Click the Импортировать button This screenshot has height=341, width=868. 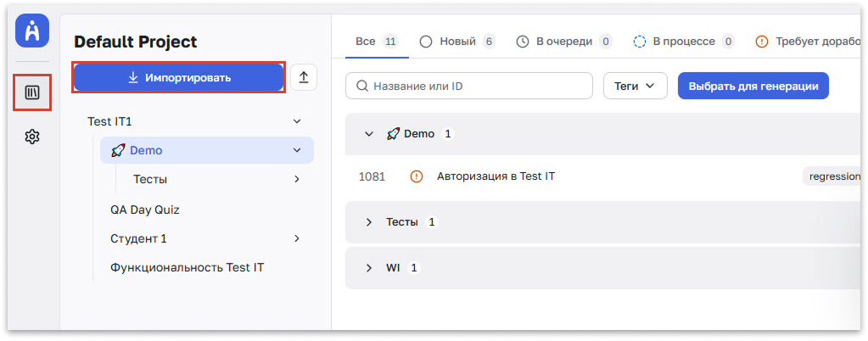tap(179, 77)
